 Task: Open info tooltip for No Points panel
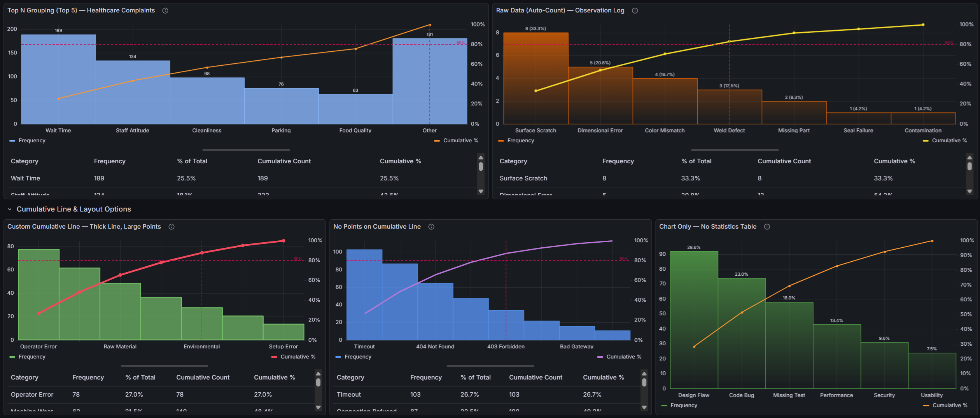coord(431,227)
